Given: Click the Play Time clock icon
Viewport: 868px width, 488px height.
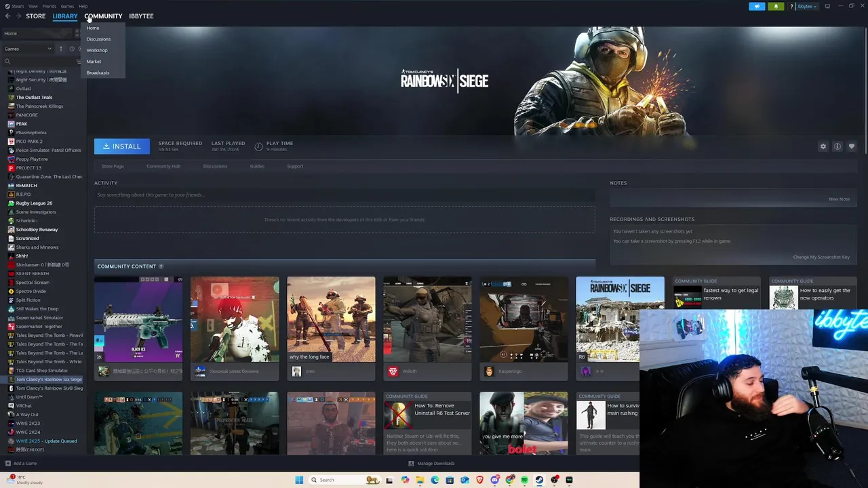Looking at the screenshot, I should [258, 146].
